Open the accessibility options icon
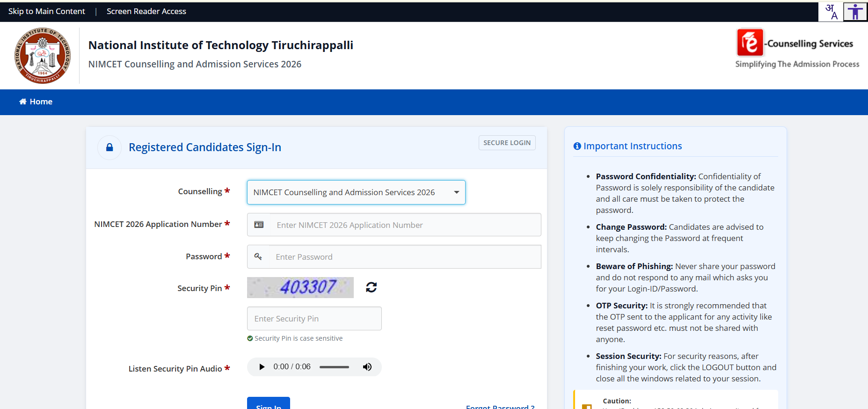 855,12
